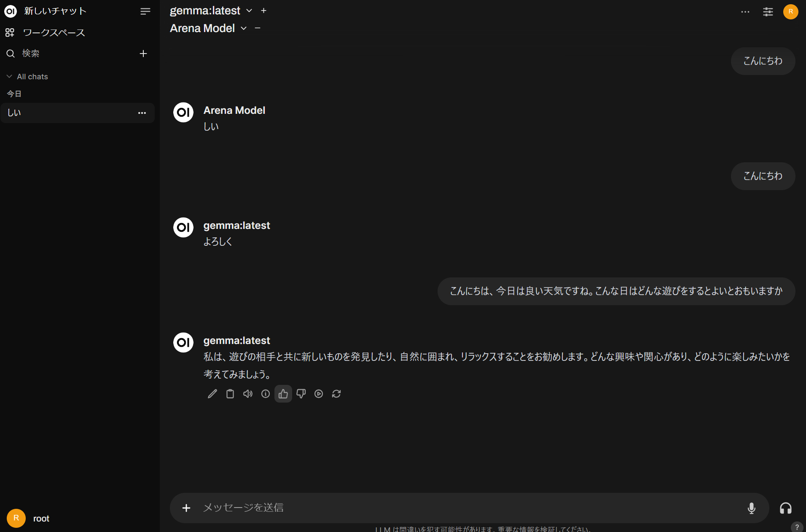Copy the assistant response using the clipboard icon
Screen dimensions: 806x532
tap(230, 394)
